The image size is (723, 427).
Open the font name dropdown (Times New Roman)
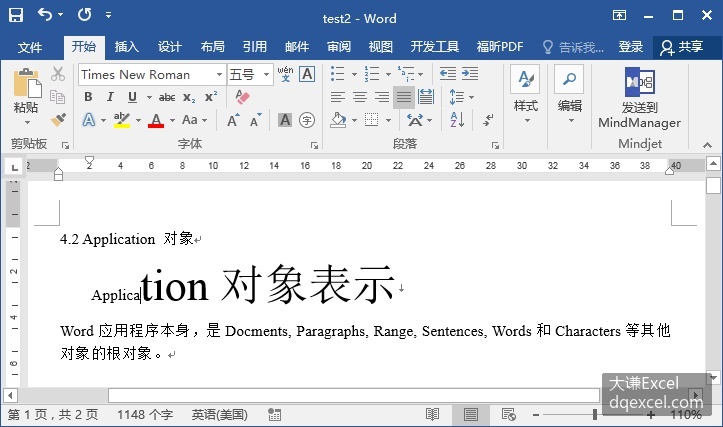coord(219,74)
